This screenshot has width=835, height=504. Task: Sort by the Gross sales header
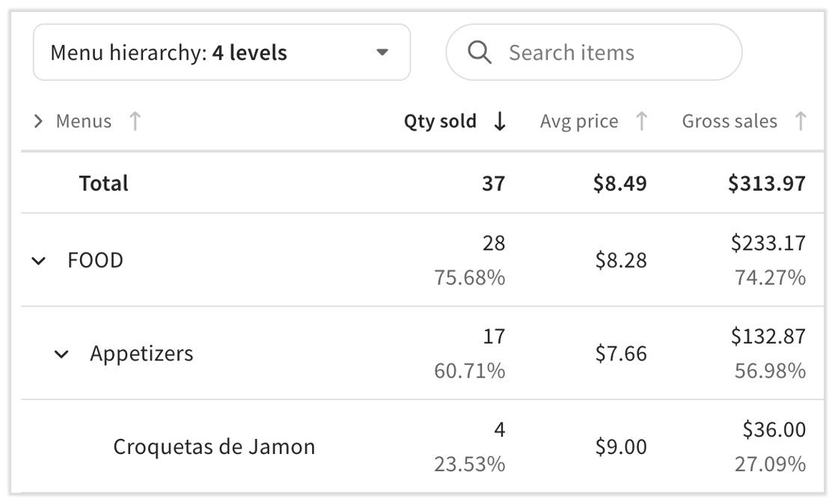(730, 122)
